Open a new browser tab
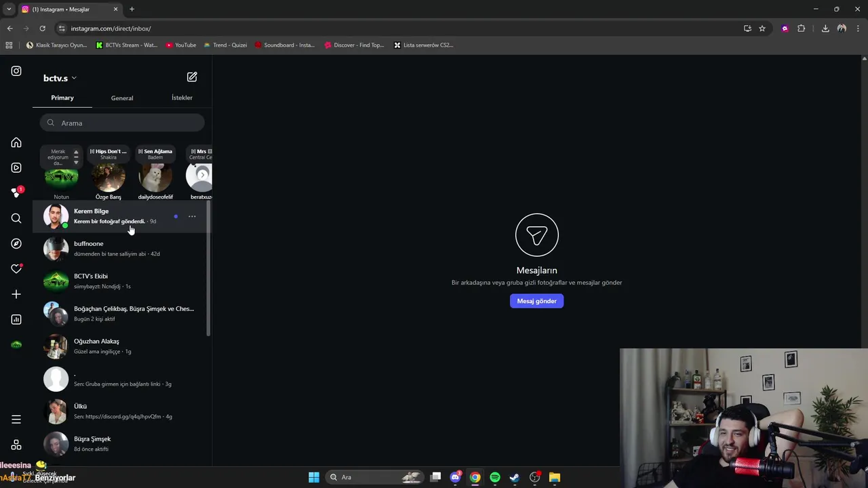868x488 pixels. pos(132,9)
